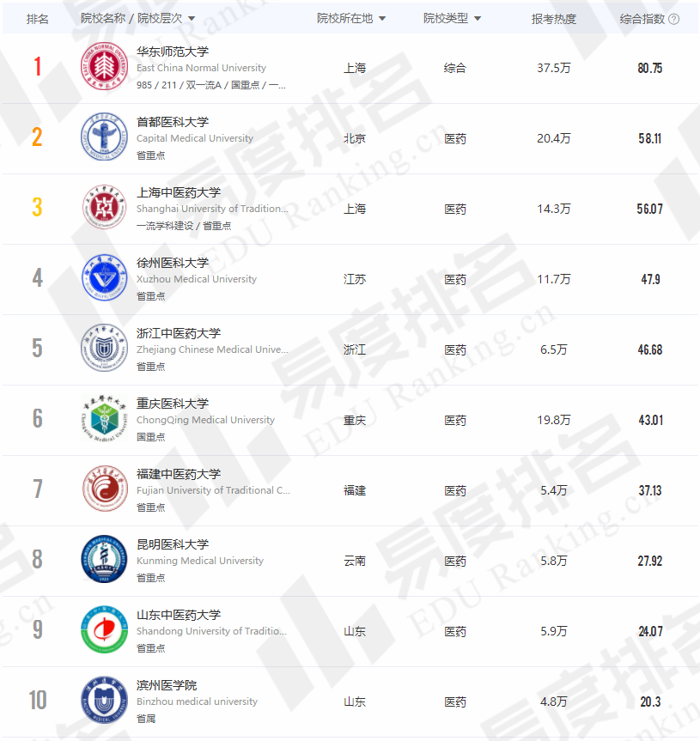Click help icon beside 综合指数
The width and height of the screenshot is (700, 741).
[674, 19]
